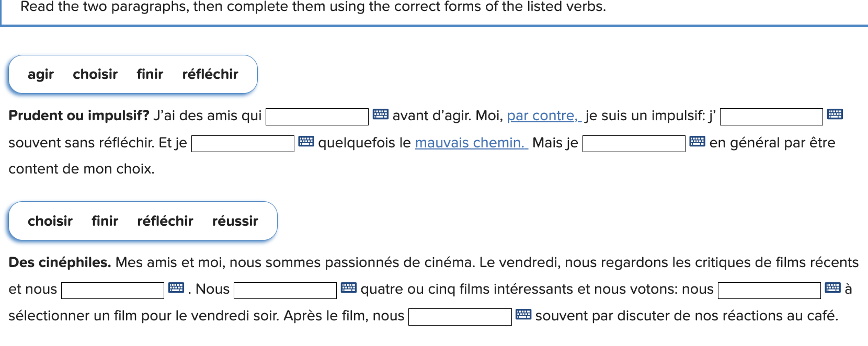Click the blank after 'votons: nous'
The image size is (868, 346).
769,291
